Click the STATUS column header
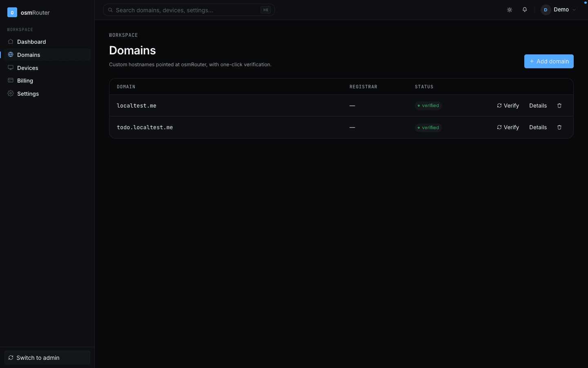 424,87
